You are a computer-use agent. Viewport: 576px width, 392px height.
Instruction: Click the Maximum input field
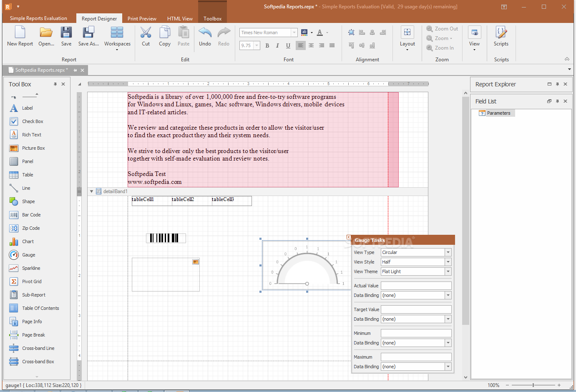416,357
